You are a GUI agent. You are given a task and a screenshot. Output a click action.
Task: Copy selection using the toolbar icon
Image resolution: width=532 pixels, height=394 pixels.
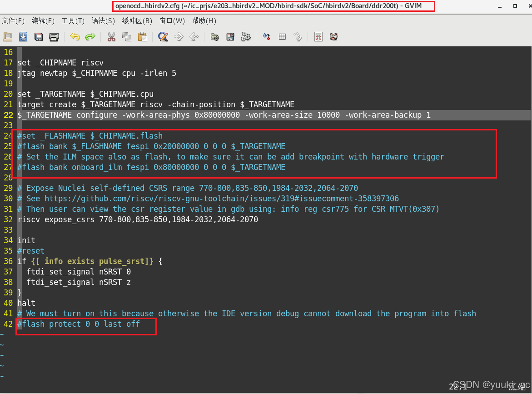pos(127,37)
